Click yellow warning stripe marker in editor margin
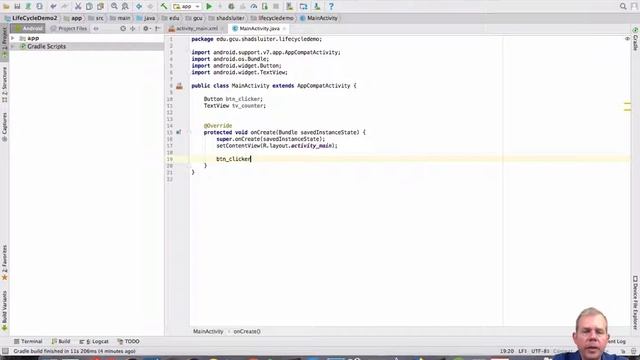Screen dimensions: 640x360 click(x=627, y=104)
